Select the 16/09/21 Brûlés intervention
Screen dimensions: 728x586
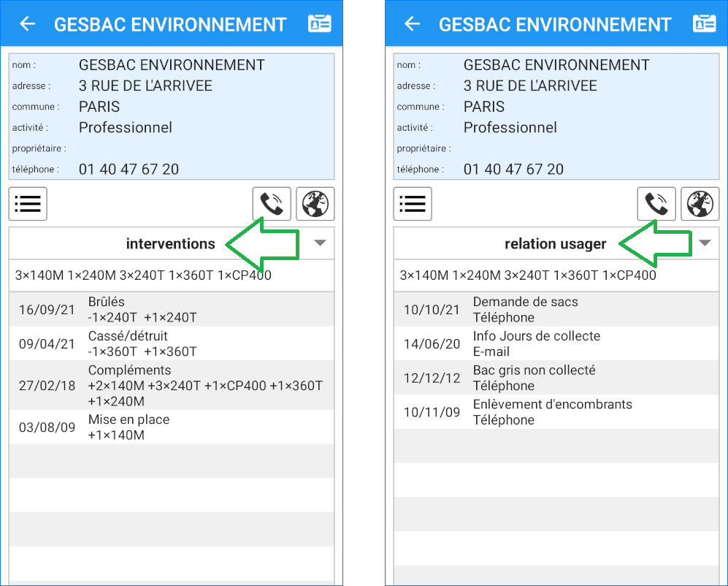coord(172,309)
